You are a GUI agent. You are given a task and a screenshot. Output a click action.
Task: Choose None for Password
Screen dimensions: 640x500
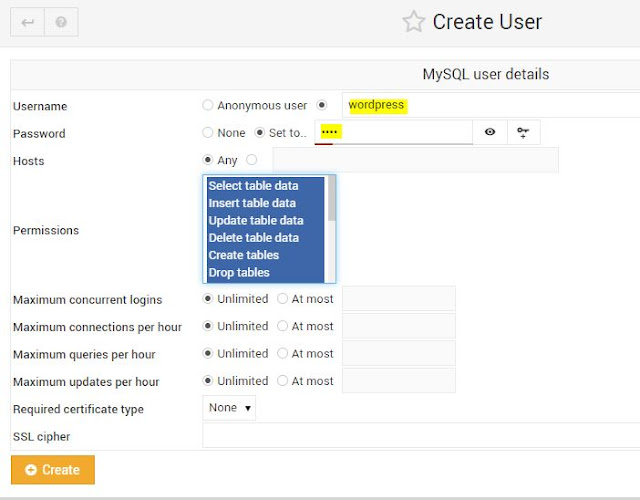[x=208, y=133]
